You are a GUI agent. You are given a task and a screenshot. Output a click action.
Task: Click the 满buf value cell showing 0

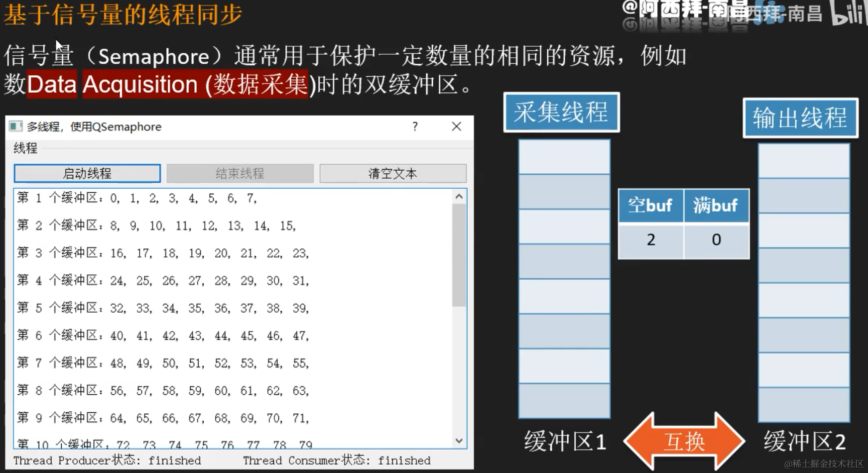pyautogui.click(x=716, y=240)
